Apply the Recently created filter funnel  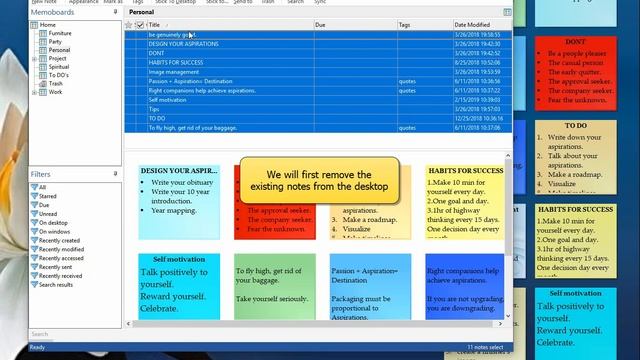34,240
